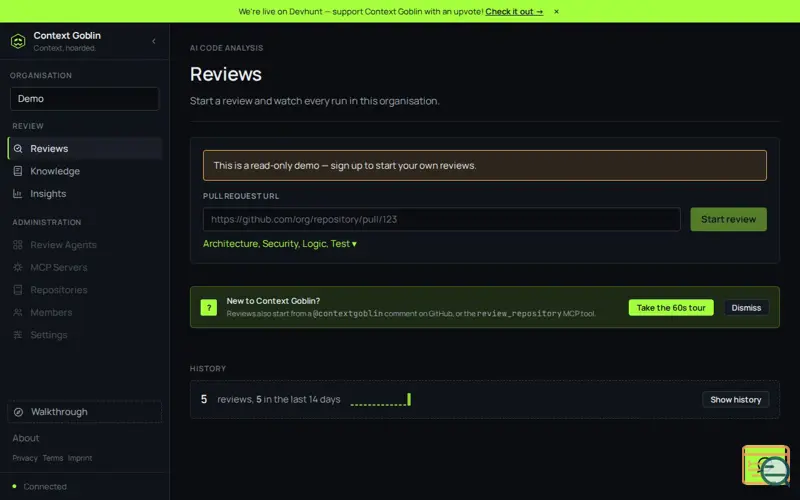This screenshot has height=500, width=800.
Task: Focus the Pull Request URL input field
Action: coord(442,219)
